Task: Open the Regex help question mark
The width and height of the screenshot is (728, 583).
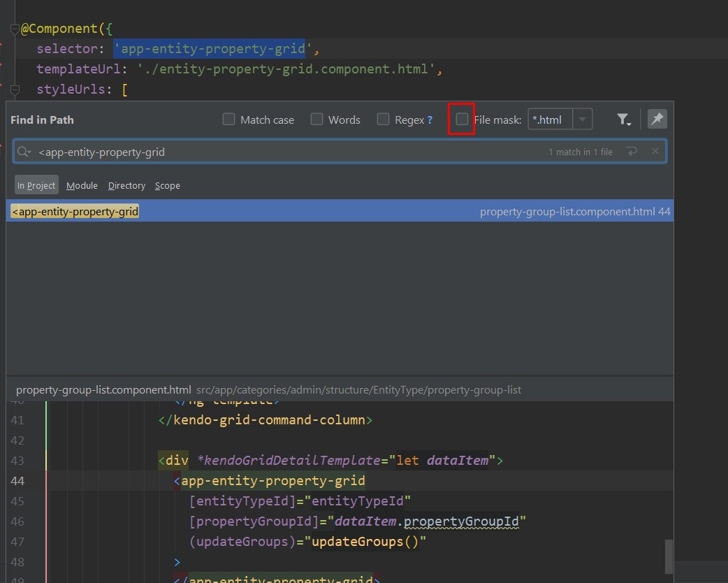Action: [x=430, y=120]
